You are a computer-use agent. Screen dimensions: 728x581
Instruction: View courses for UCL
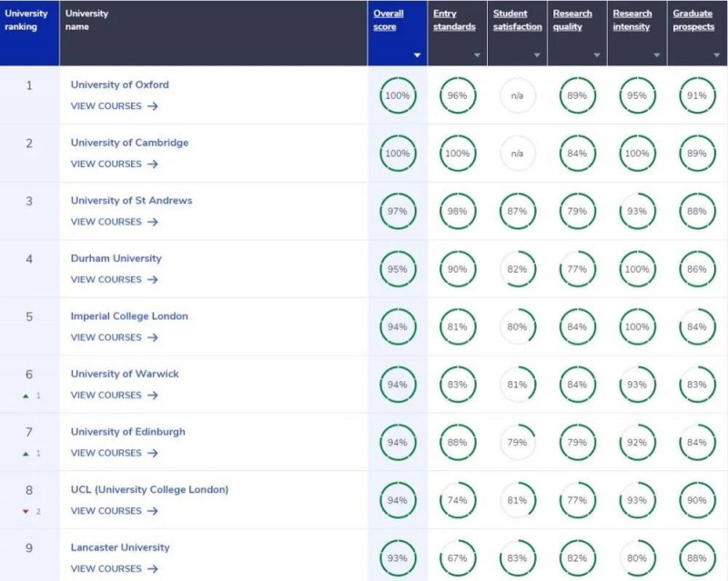point(115,511)
